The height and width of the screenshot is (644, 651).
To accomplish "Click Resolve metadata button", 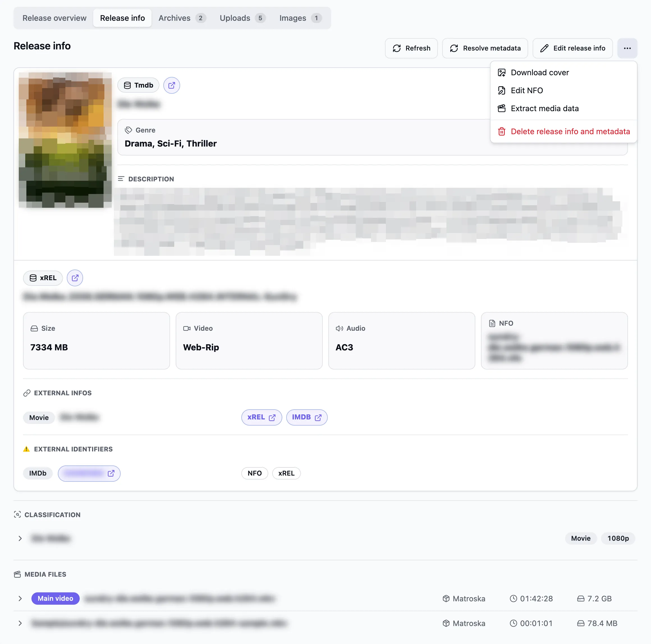I will point(485,48).
